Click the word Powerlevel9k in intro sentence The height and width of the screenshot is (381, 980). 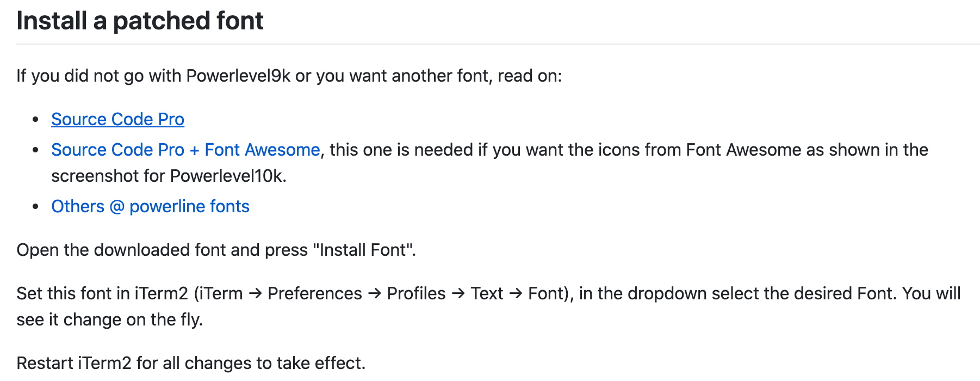tap(238, 76)
